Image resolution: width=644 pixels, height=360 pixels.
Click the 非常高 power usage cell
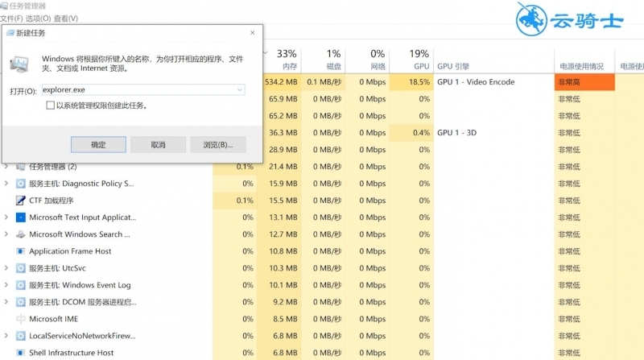(x=584, y=82)
